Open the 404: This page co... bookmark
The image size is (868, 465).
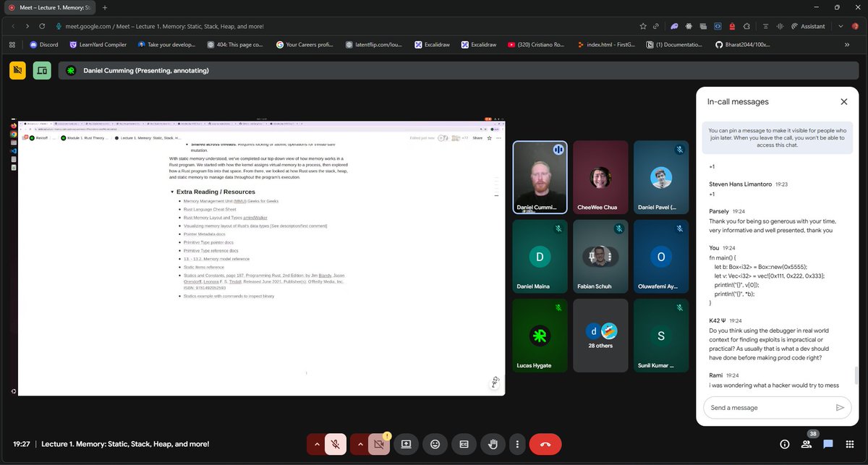point(235,44)
